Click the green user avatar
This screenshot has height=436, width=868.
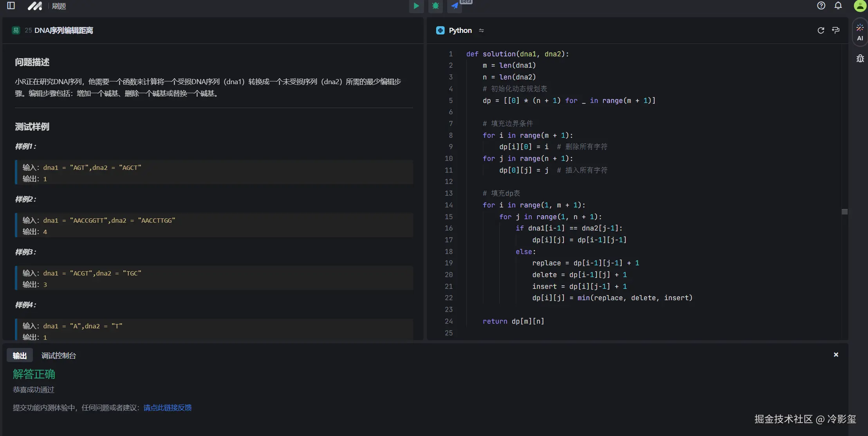click(x=859, y=5)
